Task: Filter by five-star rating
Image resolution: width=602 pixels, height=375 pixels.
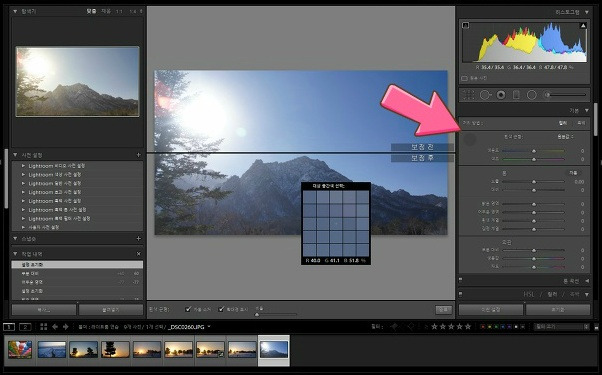Action: click(x=468, y=327)
